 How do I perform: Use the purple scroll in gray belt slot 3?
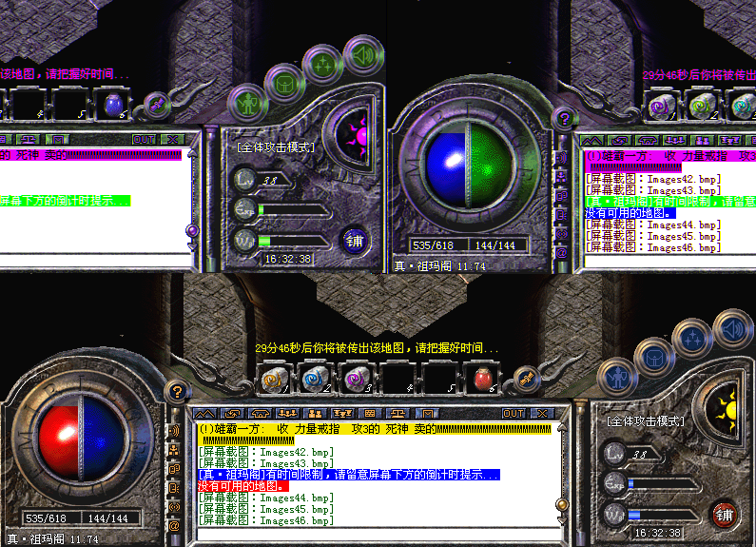tap(358, 380)
